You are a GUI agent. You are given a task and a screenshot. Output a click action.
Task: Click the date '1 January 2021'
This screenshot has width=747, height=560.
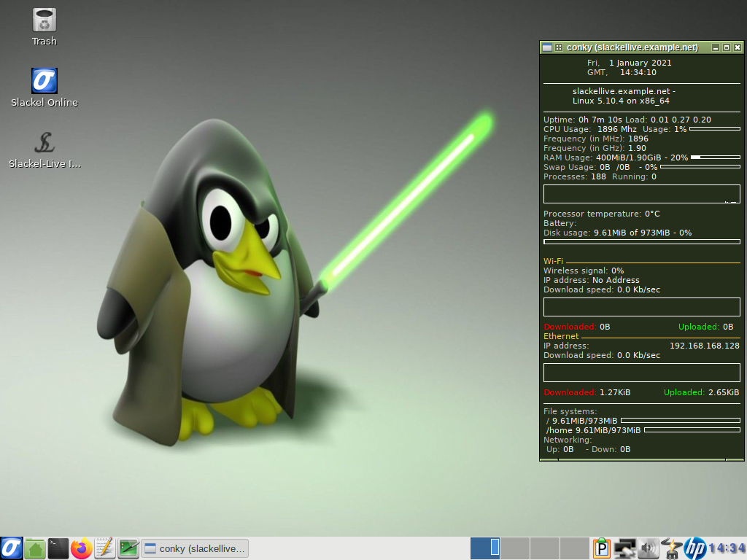click(x=640, y=63)
